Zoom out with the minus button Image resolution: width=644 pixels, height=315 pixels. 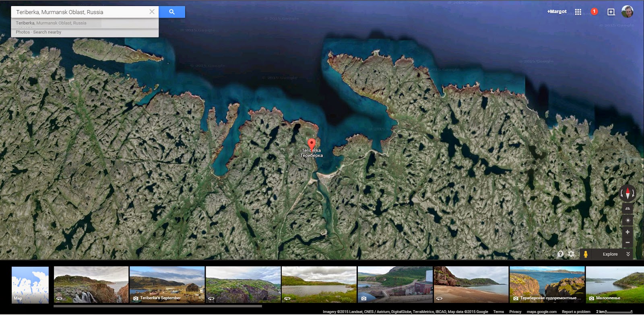pos(627,242)
